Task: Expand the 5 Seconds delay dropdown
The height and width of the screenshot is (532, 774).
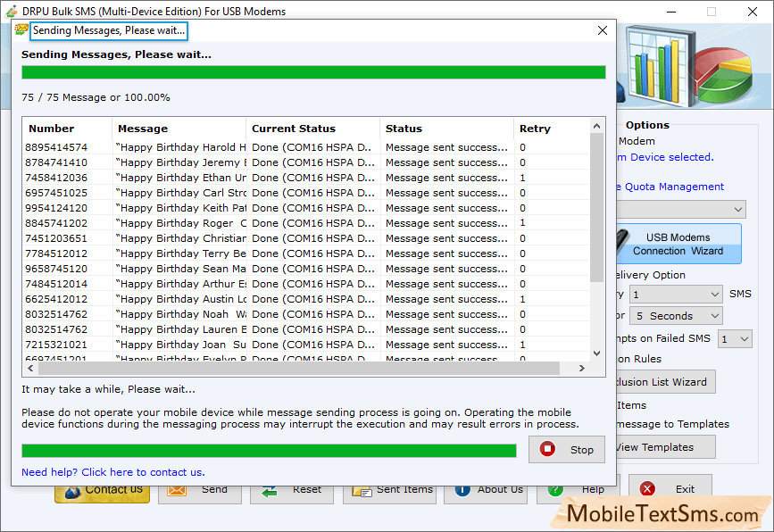Action: pyautogui.click(x=676, y=316)
